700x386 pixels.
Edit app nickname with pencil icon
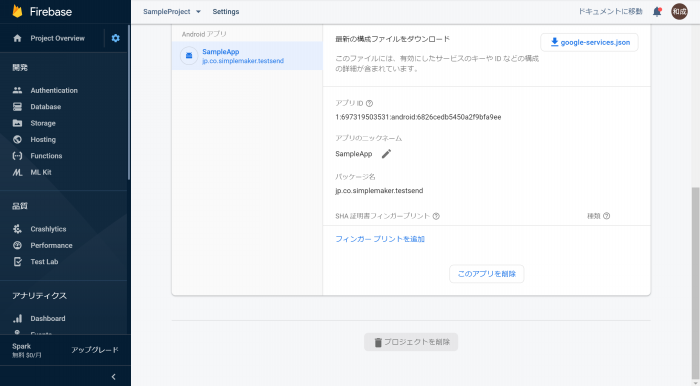(x=386, y=154)
